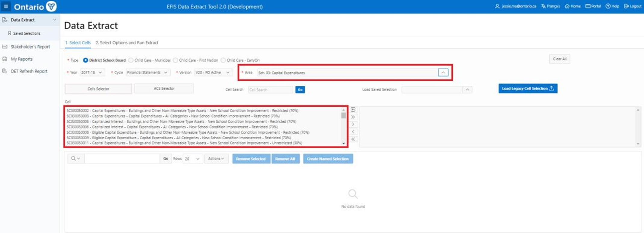Select District School Board radio button
Screen dimensions: 644x233
86,60
